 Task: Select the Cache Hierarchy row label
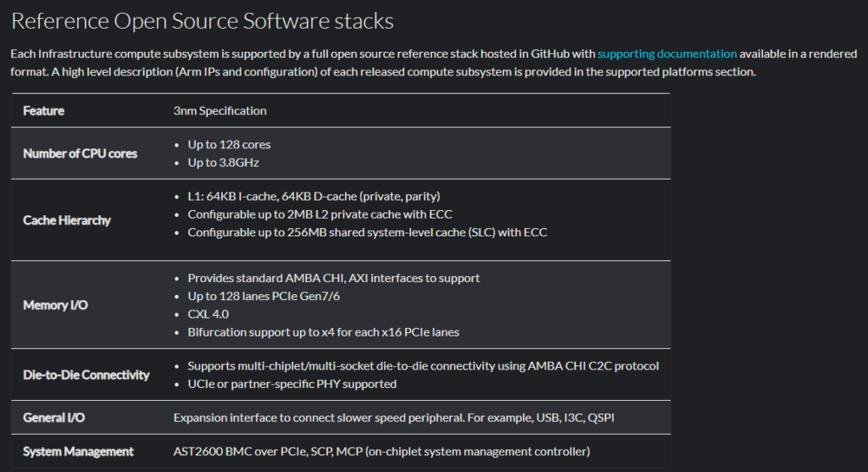66,220
